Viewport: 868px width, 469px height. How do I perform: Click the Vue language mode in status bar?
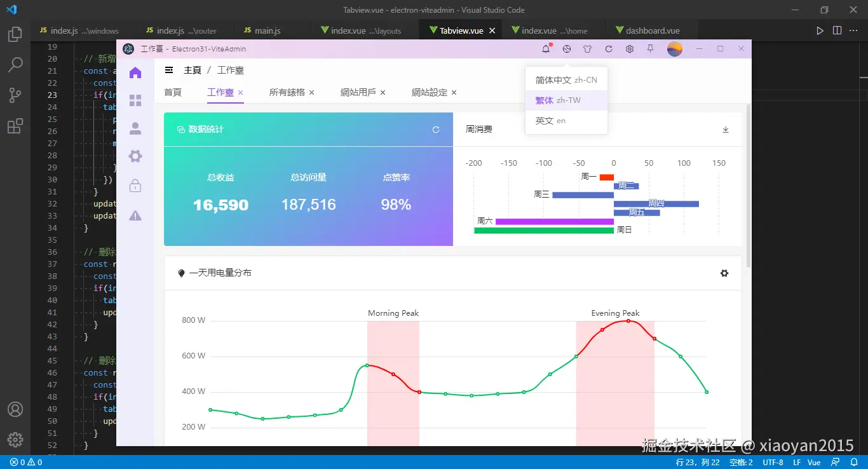814,462
